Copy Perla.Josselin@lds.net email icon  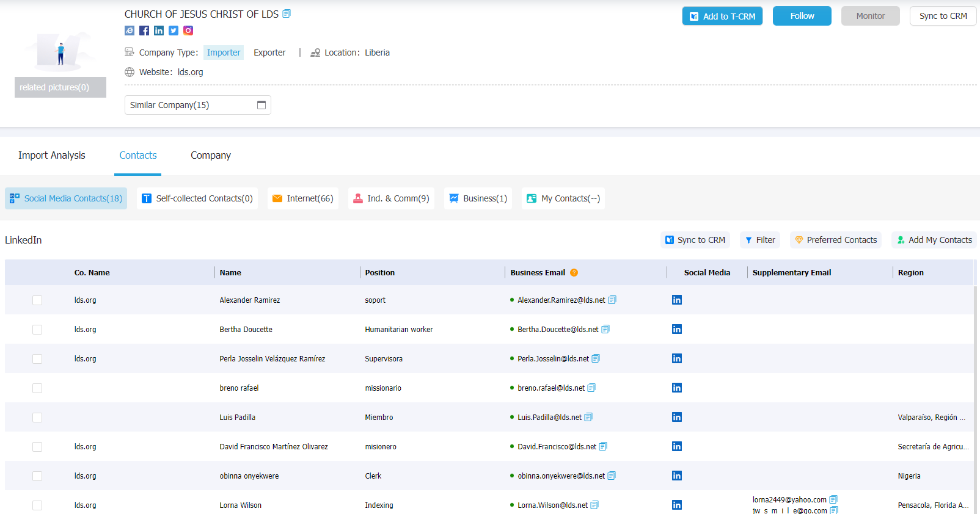pyautogui.click(x=596, y=358)
